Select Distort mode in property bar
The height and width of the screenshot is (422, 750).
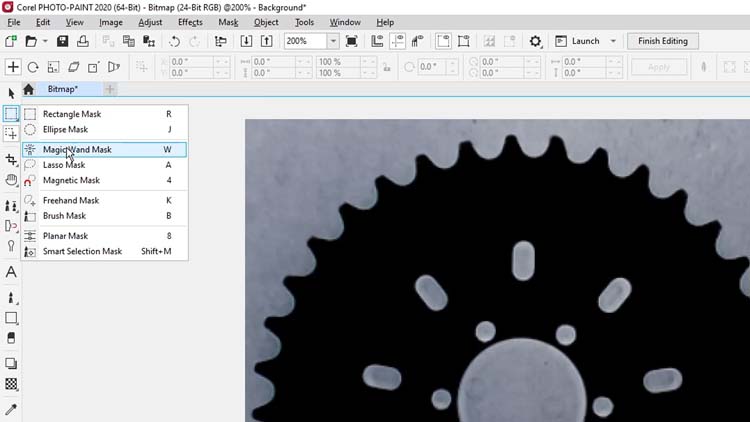pyautogui.click(x=93, y=67)
